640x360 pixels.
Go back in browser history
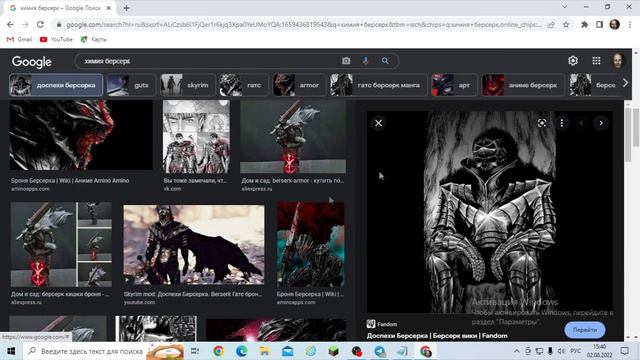pyautogui.click(x=10, y=24)
